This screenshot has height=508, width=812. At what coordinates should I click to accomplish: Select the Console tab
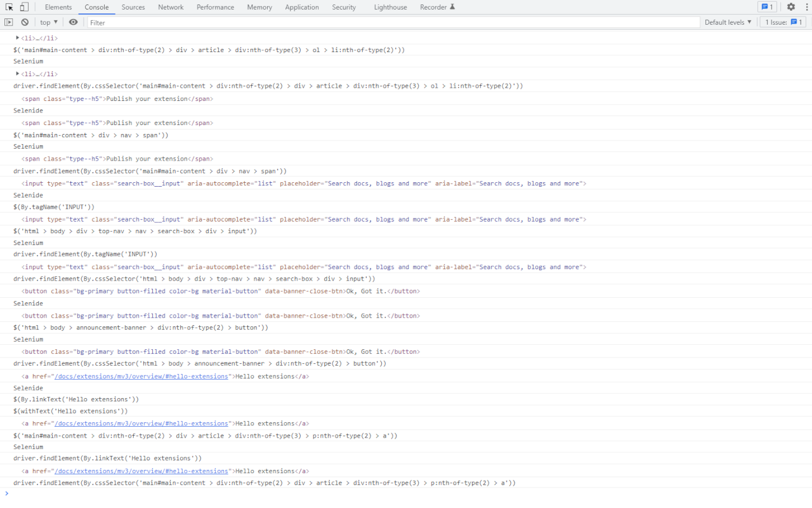coord(96,7)
